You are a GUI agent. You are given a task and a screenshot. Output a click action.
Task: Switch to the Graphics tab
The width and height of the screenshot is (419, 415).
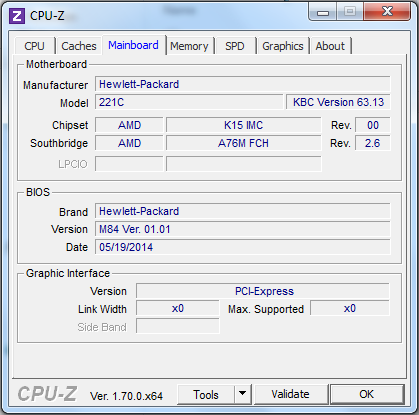(283, 46)
